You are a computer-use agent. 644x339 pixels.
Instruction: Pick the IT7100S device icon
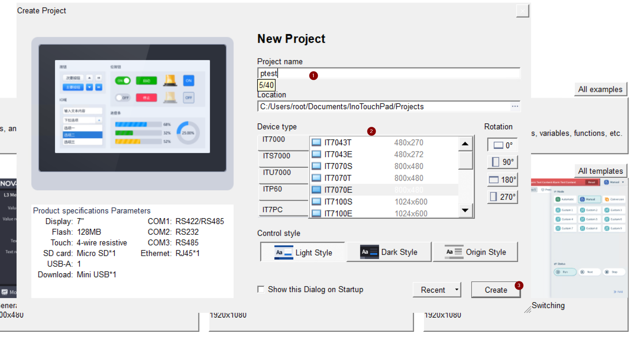(316, 202)
